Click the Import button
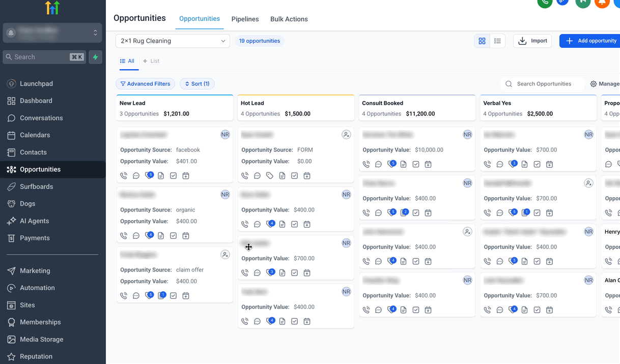Viewport: 620px width, 364px height. [x=532, y=41]
